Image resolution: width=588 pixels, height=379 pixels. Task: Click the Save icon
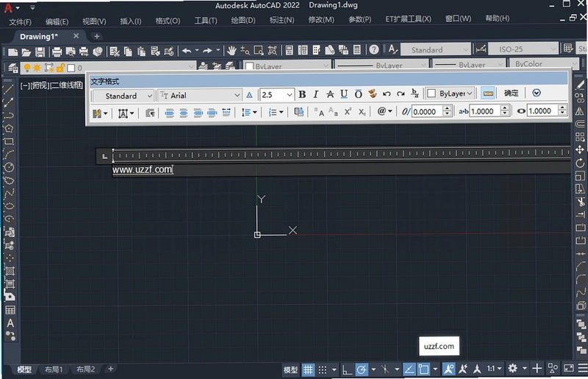(40, 52)
